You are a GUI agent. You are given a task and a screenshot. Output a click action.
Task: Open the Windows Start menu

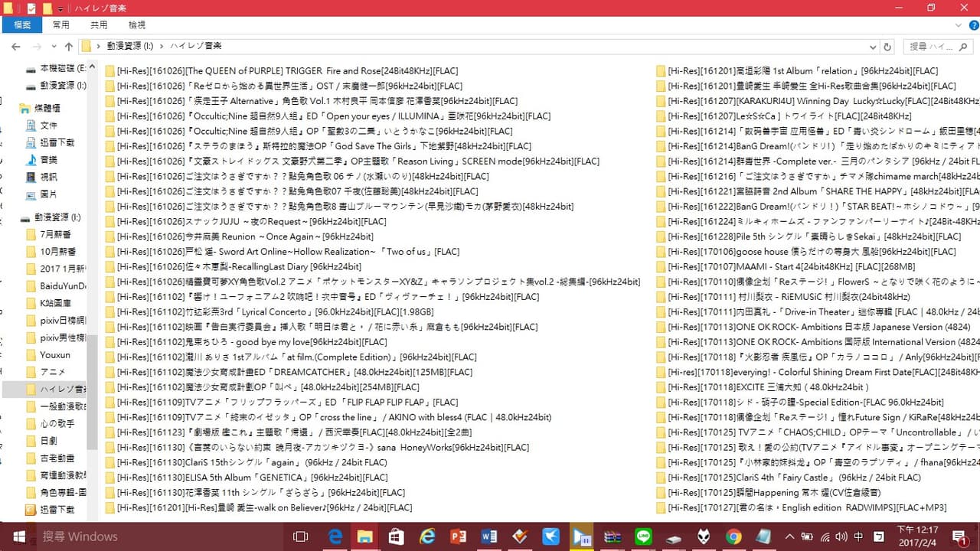tap(18, 536)
